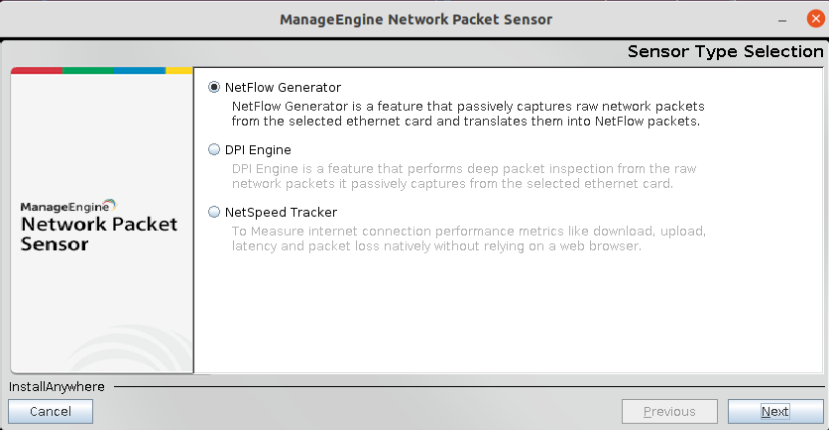Click the blue segment of the color stripe
Image resolution: width=829 pixels, height=430 pixels.
pos(139,71)
